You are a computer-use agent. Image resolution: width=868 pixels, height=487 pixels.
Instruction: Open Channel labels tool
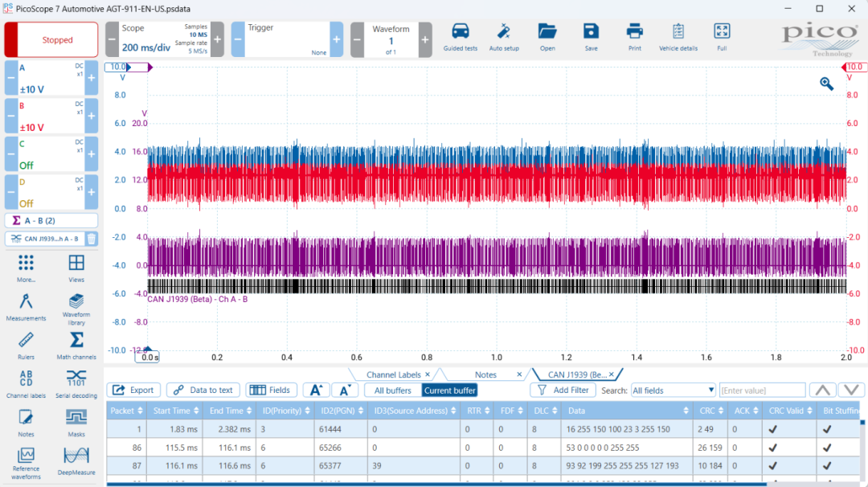tap(26, 385)
